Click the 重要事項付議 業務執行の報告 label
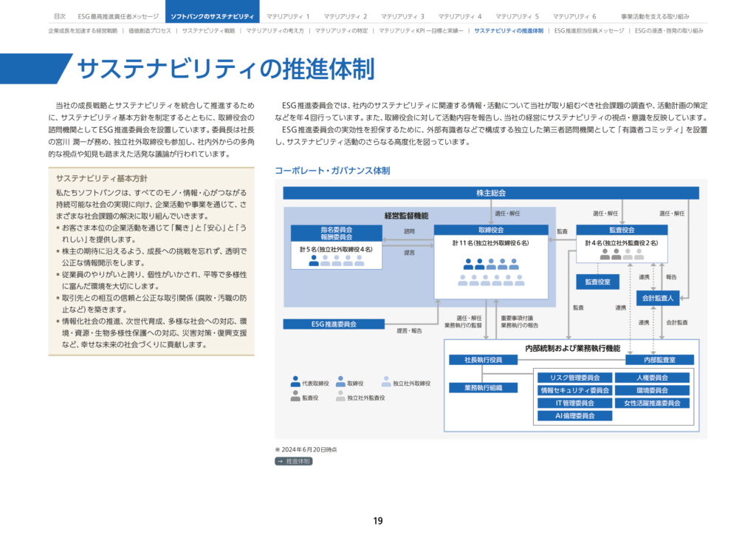 coord(519,321)
